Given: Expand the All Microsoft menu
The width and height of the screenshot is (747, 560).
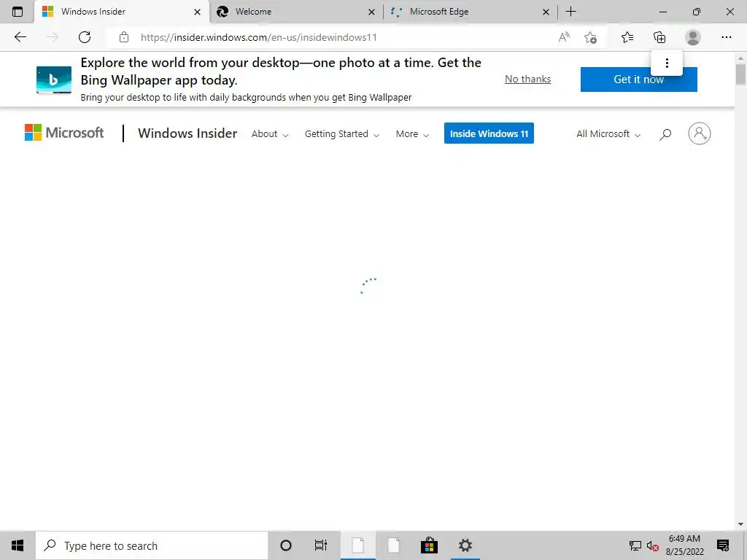Looking at the screenshot, I should pos(608,134).
